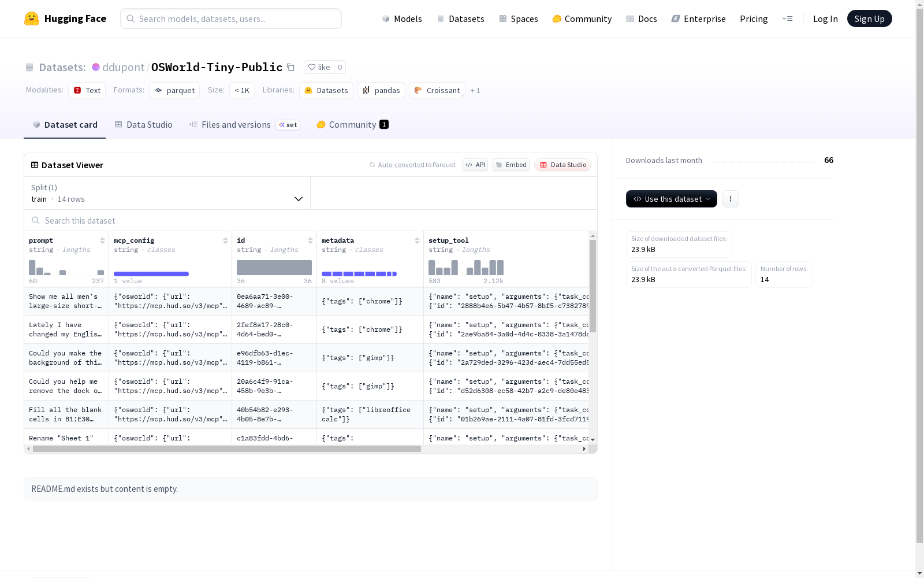Open the Community navigation link

point(582,18)
